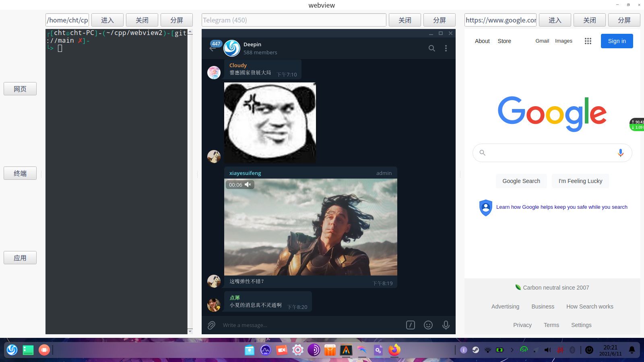The width and height of the screenshot is (644, 362).
Task: Click the Google Search button
Action: tap(521, 181)
